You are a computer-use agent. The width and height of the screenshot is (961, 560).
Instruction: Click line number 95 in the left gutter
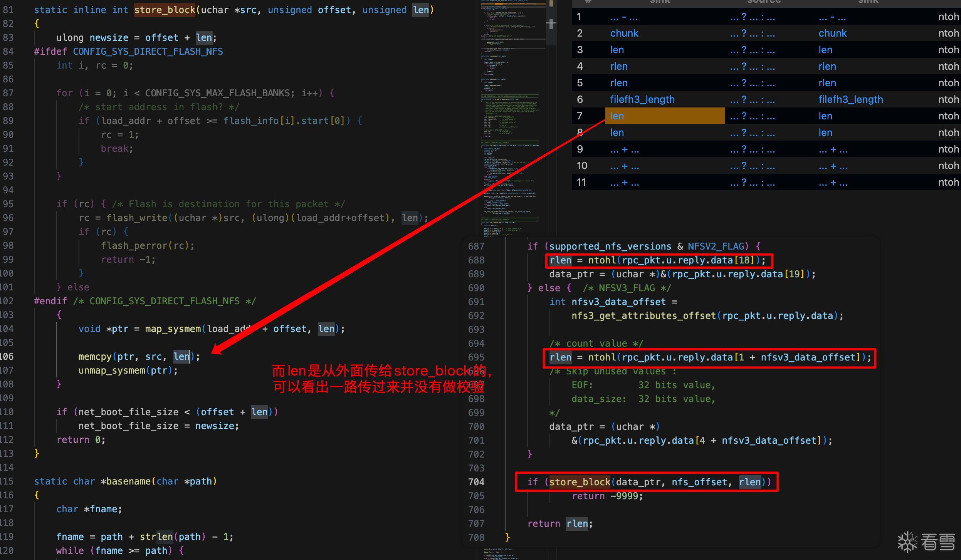[8, 204]
